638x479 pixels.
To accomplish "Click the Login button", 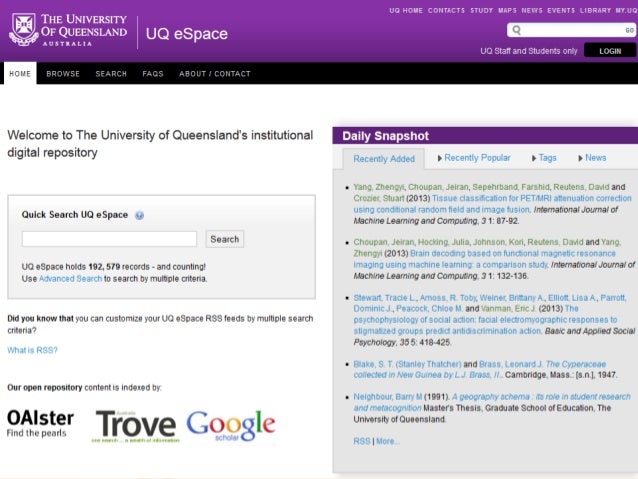I will coord(610,51).
